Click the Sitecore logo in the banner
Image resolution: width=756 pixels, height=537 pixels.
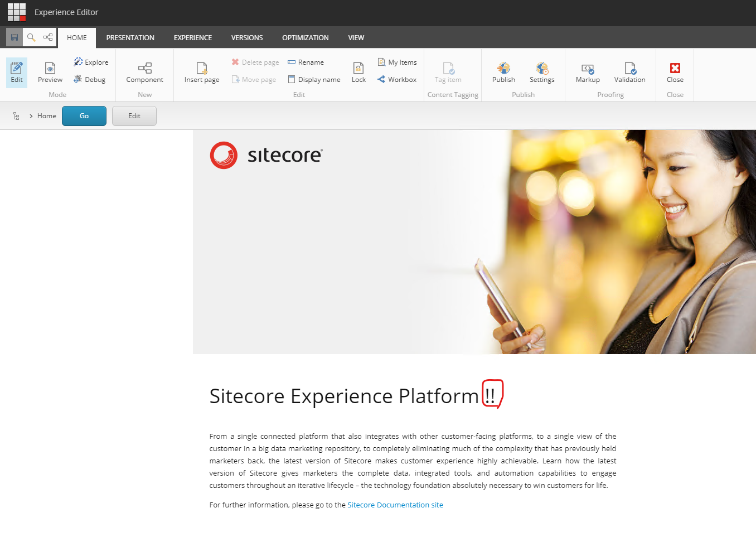pos(266,155)
